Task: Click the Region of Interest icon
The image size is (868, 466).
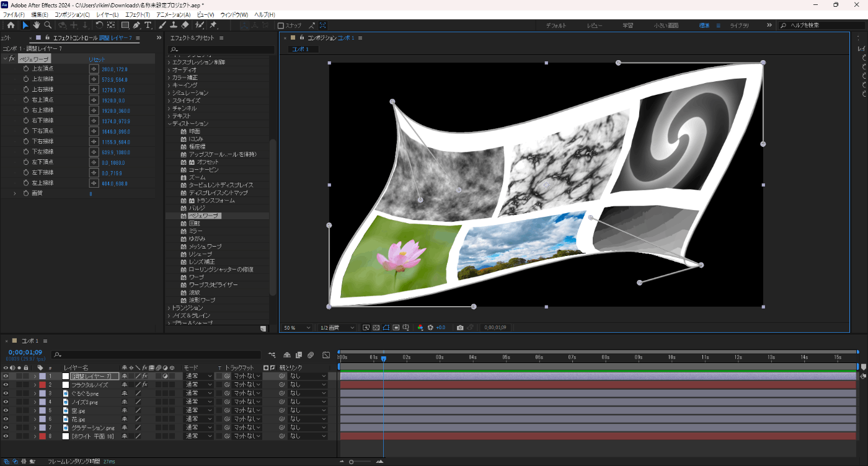Action: pyautogui.click(x=396, y=327)
